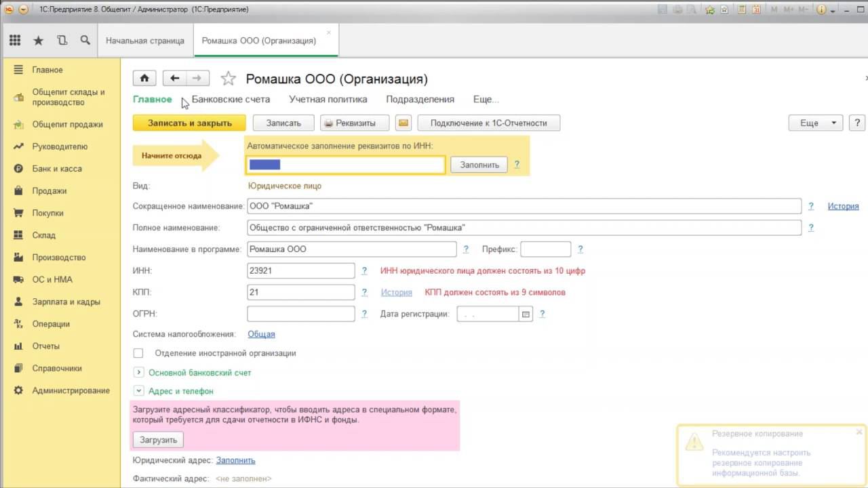This screenshot has height=488, width=868.
Task: Click the Записать button
Action: tap(283, 123)
